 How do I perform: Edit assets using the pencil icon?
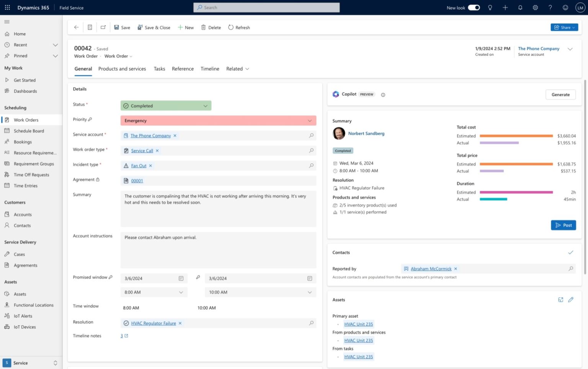[x=571, y=300]
